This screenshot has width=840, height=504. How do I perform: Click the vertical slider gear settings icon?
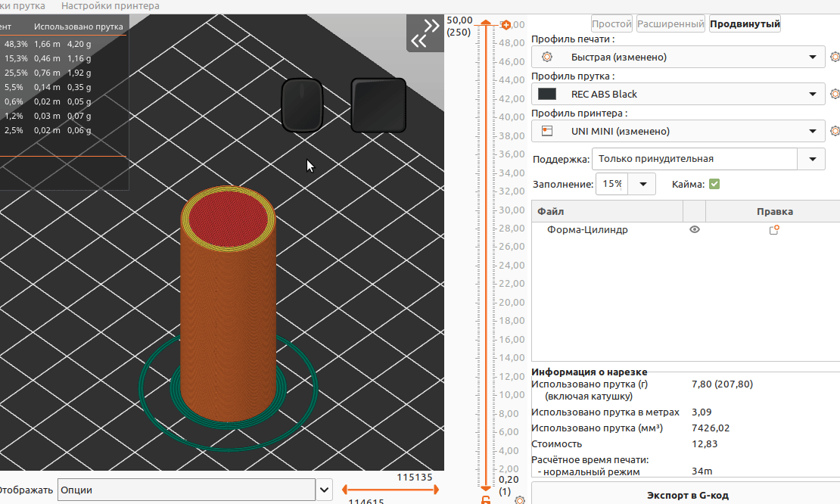click(x=520, y=499)
